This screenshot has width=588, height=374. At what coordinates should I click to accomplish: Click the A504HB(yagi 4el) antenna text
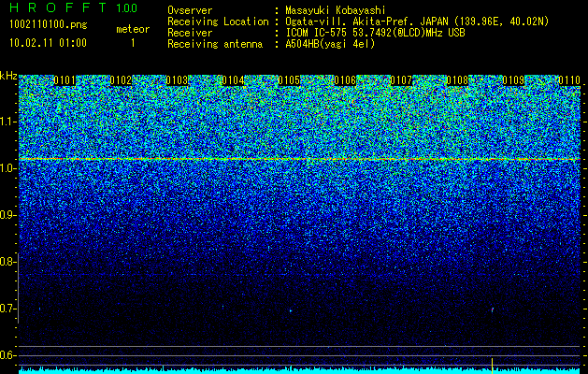coord(330,44)
